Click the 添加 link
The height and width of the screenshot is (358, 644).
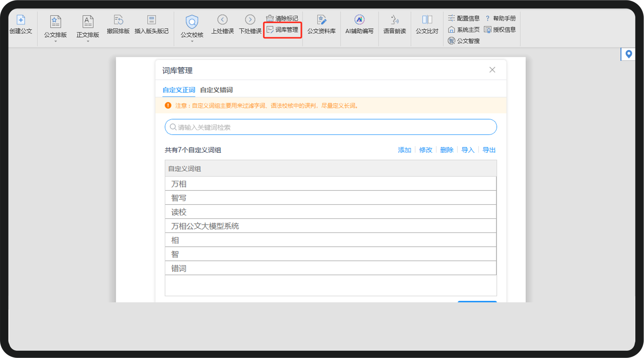(x=404, y=150)
